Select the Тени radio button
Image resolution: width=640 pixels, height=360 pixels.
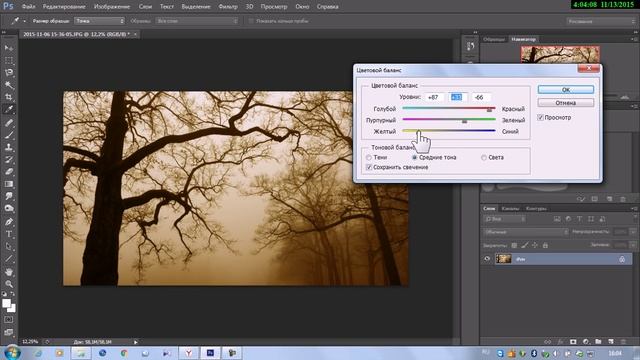(369, 158)
